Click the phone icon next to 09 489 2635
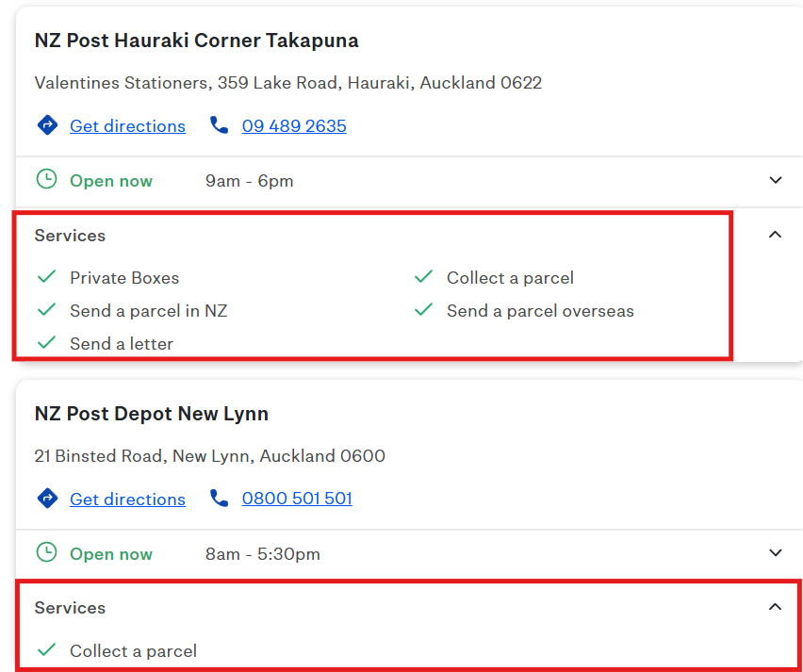803x672 pixels. pyautogui.click(x=220, y=125)
